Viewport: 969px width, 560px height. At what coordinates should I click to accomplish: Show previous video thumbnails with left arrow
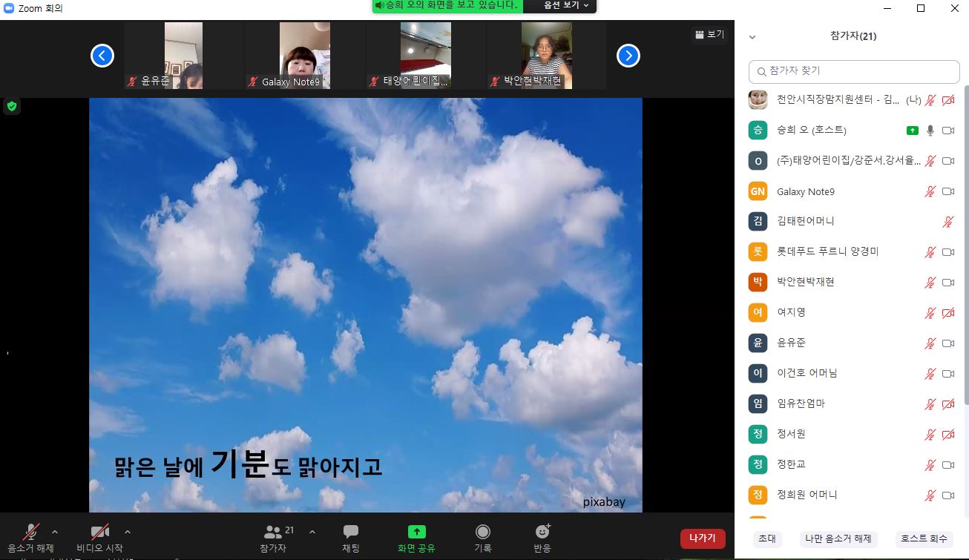tap(102, 56)
